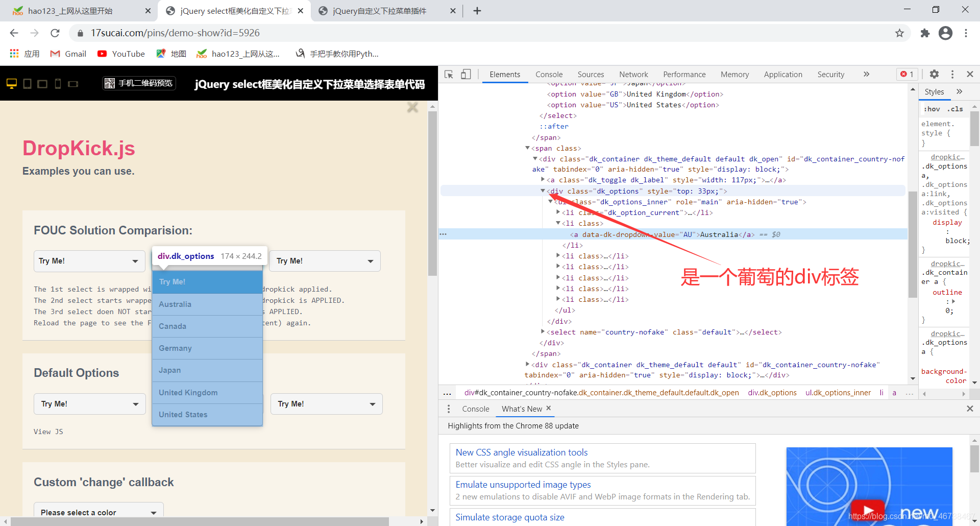Bookmark this page with star icon
The width and height of the screenshot is (980, 526).
tap(899, 33)
